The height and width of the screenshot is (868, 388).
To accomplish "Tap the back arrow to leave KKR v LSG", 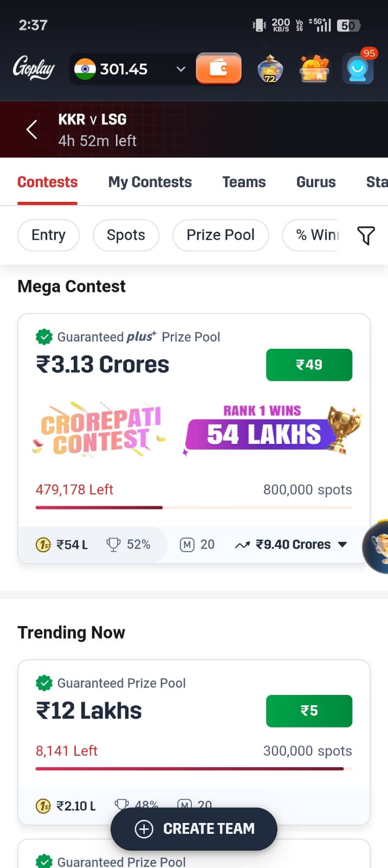I will (x=31, y=129).
